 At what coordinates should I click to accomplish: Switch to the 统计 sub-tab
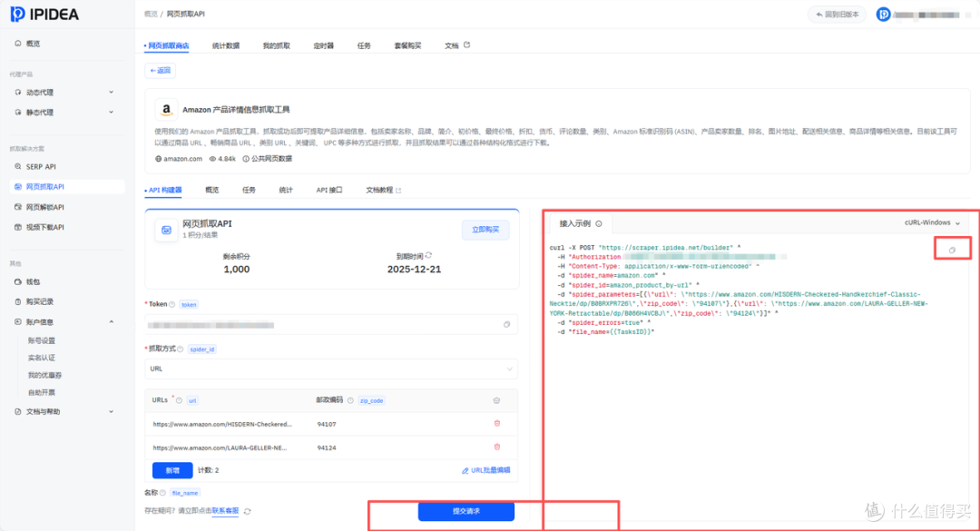click(x=286, y=190)
